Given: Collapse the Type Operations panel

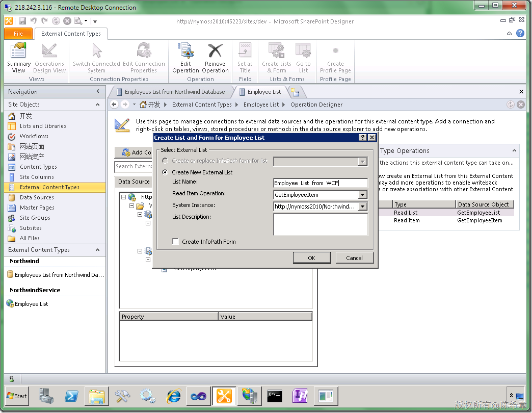Looking at the screenshot, I should (x=514, y=150).
